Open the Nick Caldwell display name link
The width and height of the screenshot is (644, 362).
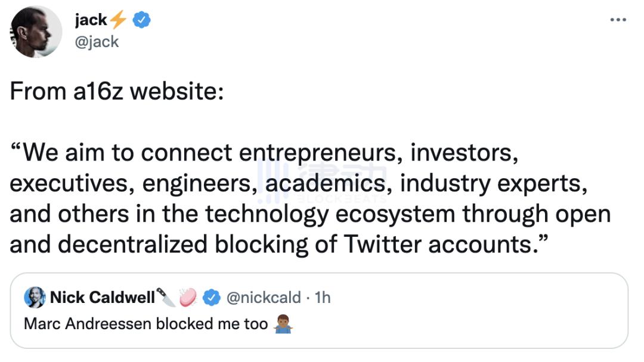click(102, 297)
